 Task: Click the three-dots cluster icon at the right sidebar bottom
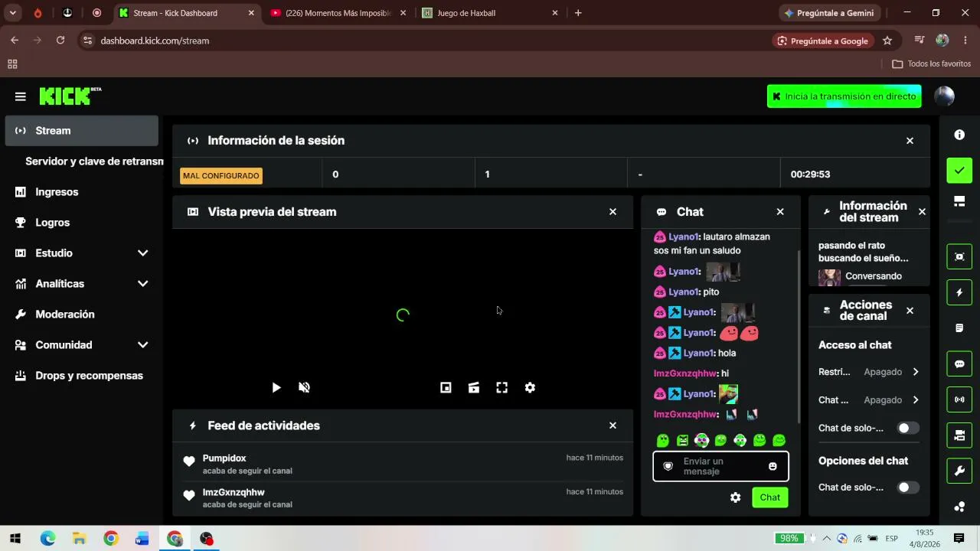click(959, 507)
